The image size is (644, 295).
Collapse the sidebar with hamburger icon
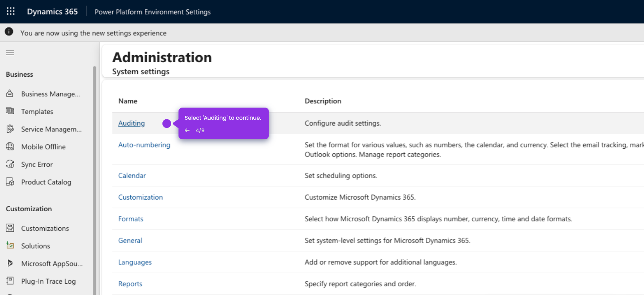10,53
